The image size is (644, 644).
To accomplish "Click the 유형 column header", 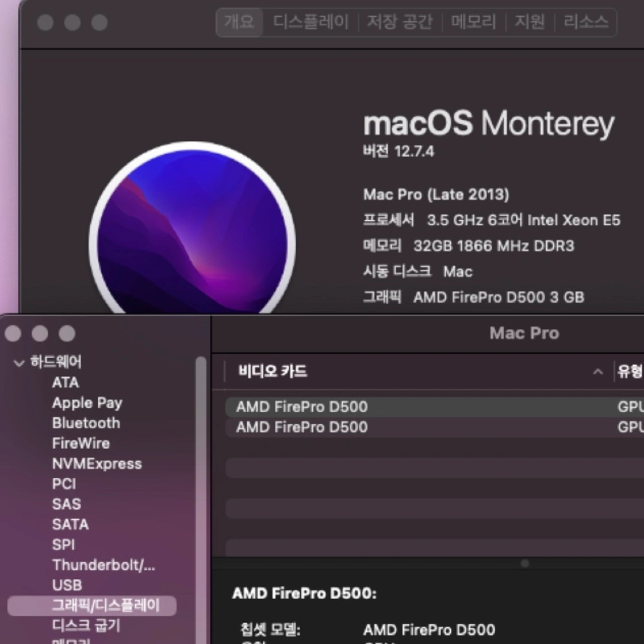I will 630,372.
